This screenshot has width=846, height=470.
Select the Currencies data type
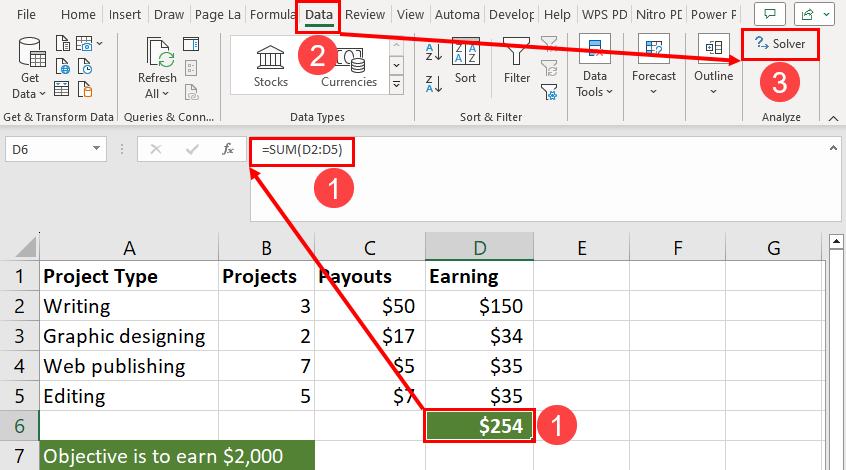click(349, 66)
